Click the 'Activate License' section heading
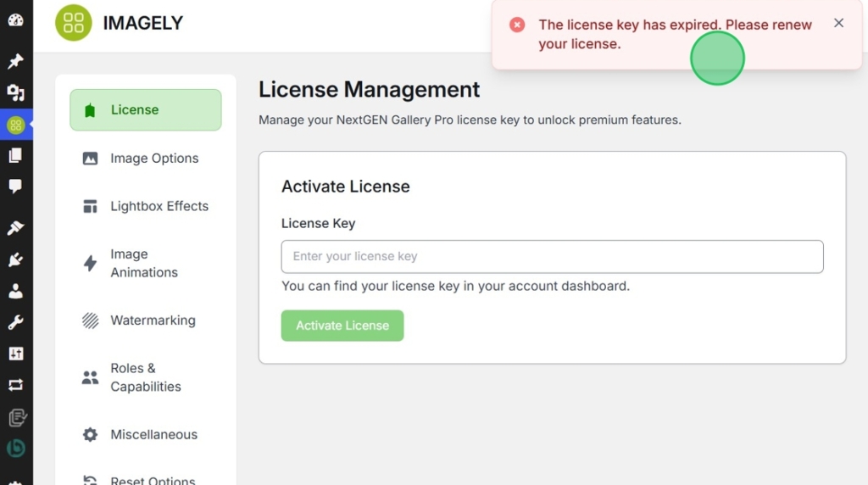 pos(346,187)
